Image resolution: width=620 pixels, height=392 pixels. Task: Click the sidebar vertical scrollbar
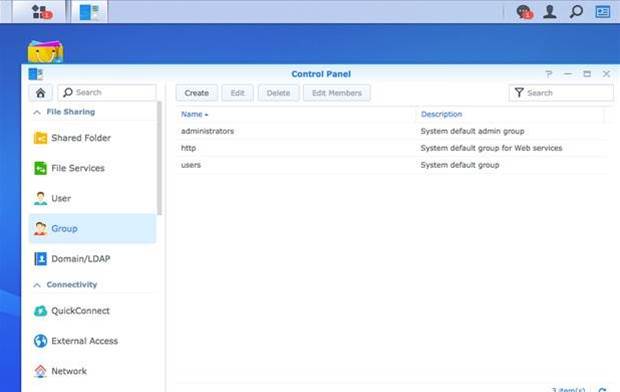[159, 158]
